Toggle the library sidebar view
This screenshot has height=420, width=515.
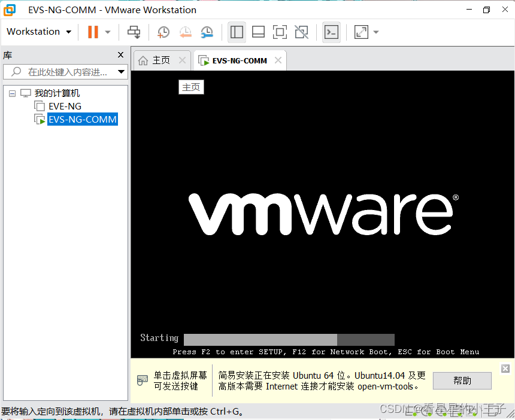[x=237, y=32]
